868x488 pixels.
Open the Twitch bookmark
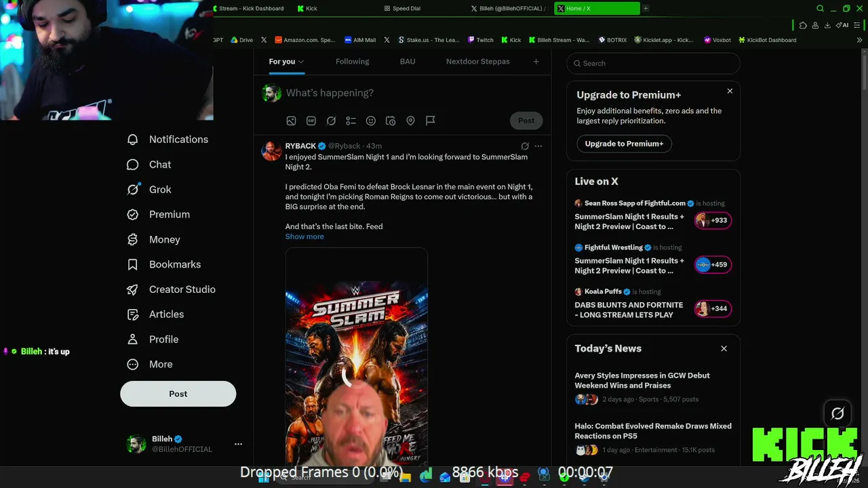tap(480, 40)
